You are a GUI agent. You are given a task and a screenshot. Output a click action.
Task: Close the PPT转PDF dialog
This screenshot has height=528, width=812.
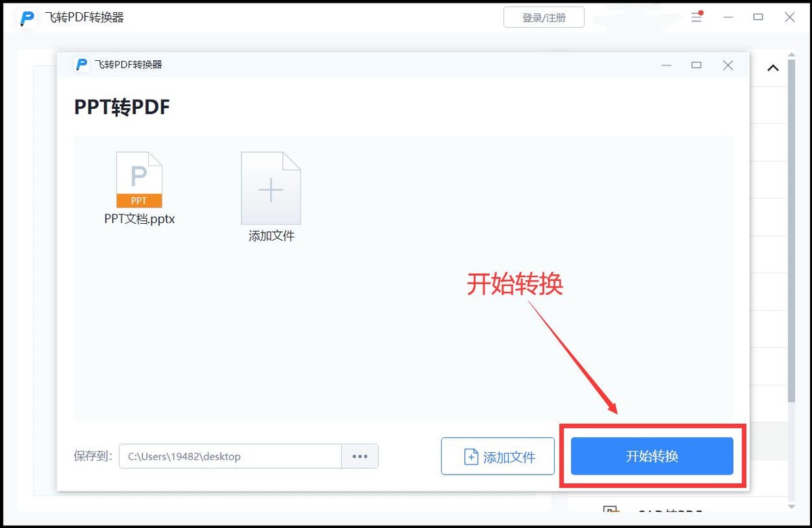pos(727,65)
